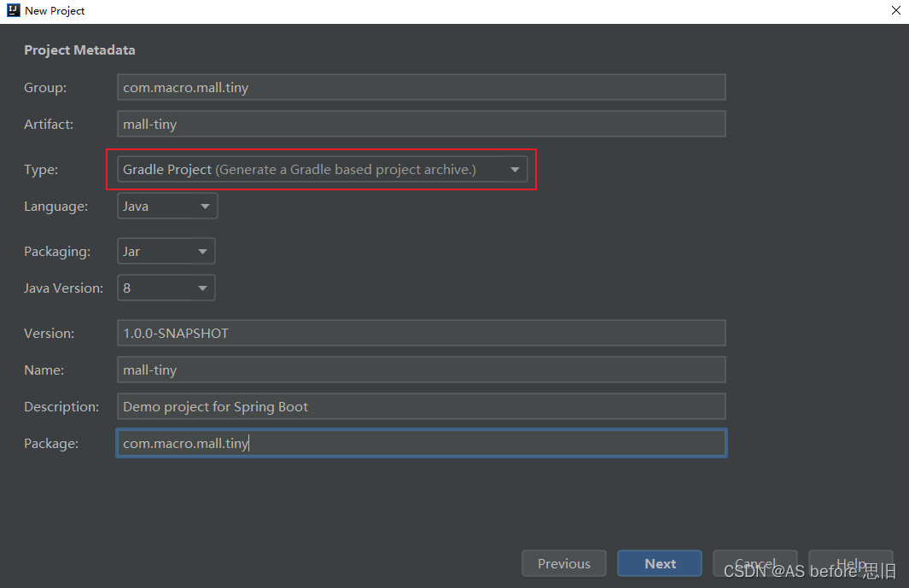This screenshot has width=909, height=588.
Task: Edit the Description field text
Action: pos(422,406)
